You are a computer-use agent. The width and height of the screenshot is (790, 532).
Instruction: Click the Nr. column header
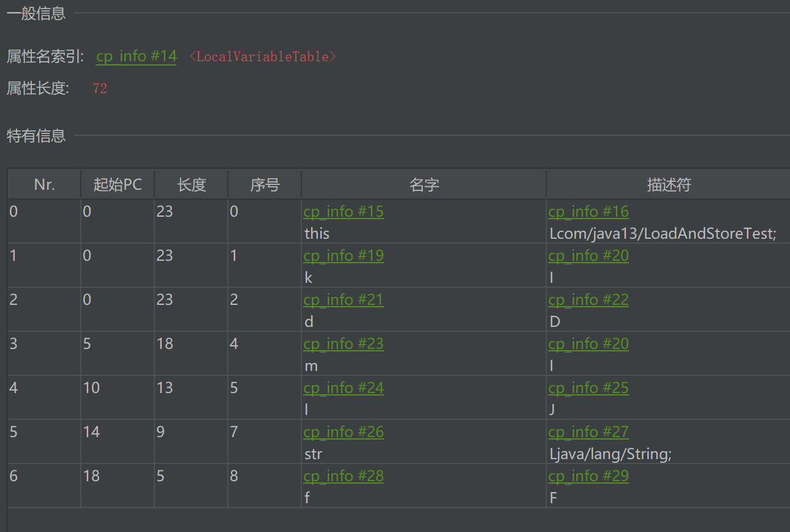(x=44, y=184)
